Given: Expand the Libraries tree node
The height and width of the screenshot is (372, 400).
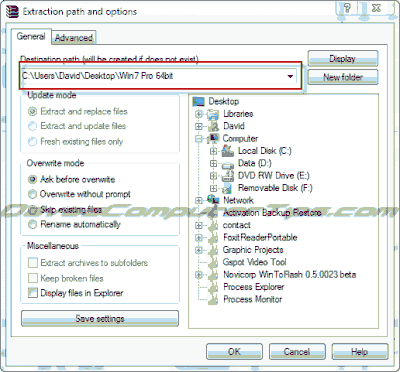Looking at the screenshot, I should (199, 114).
